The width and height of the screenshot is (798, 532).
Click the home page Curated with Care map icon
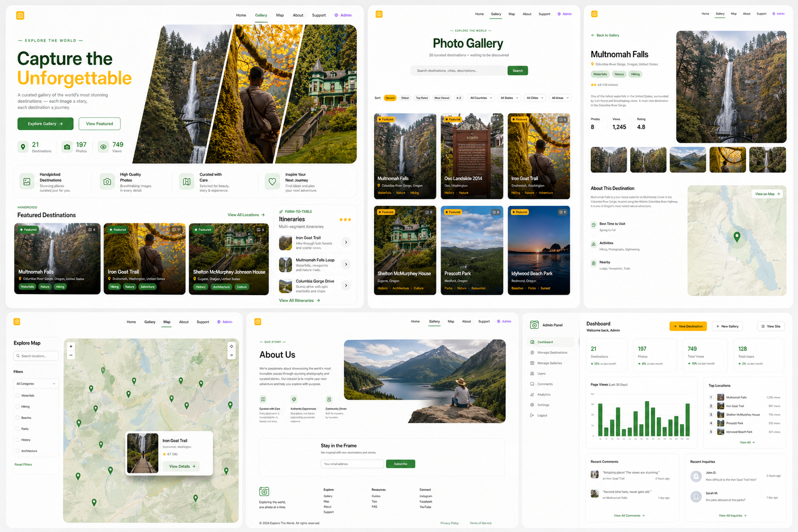pyautogui.click(x=187, y=181)
